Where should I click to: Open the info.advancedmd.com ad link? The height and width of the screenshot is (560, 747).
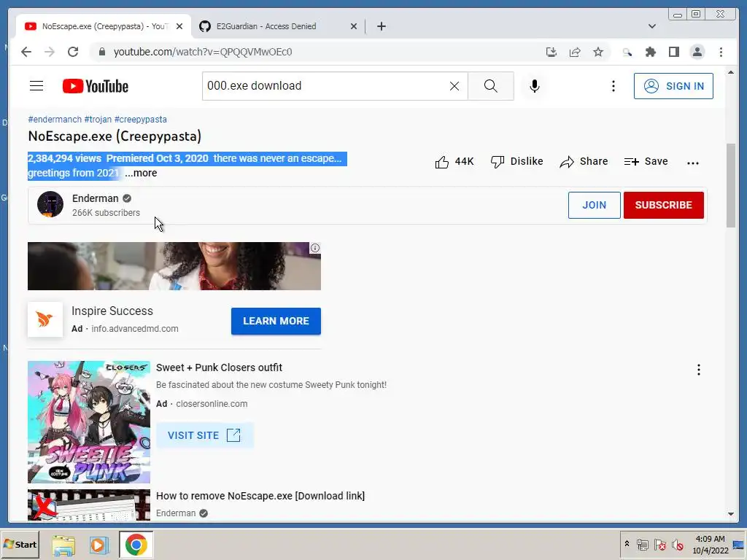pyautogui.click(x=135, y=329)
